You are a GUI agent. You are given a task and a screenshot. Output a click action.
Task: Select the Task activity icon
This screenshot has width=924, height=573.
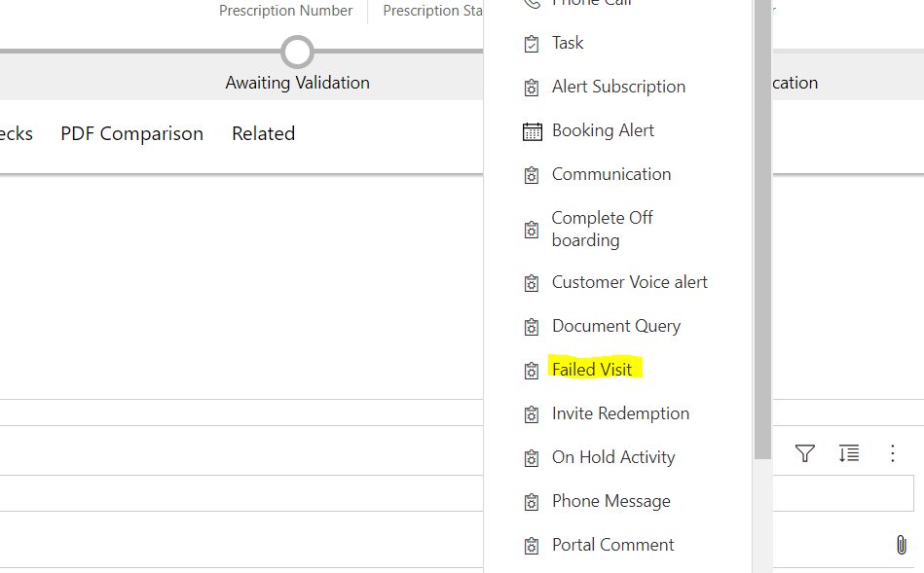click(x=531, y=43)
